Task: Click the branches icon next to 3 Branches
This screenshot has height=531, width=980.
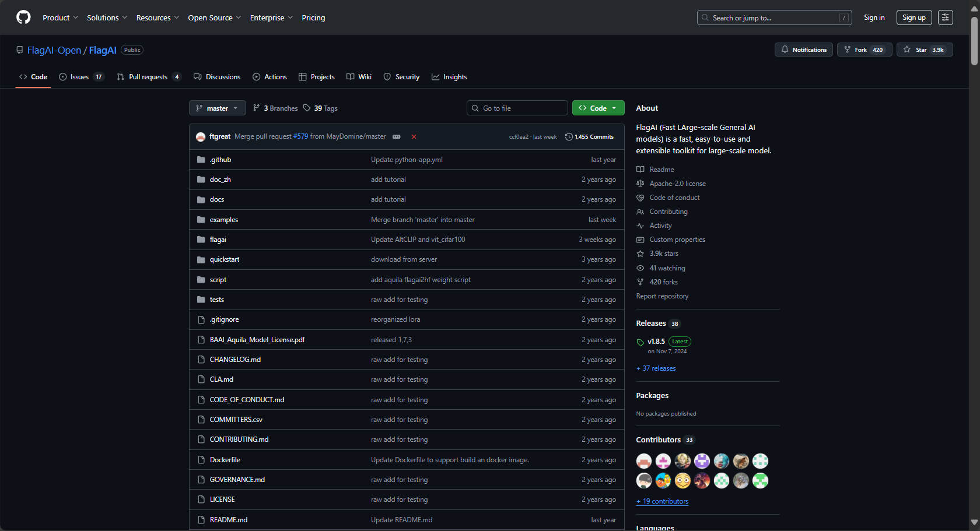Action: 256,108
